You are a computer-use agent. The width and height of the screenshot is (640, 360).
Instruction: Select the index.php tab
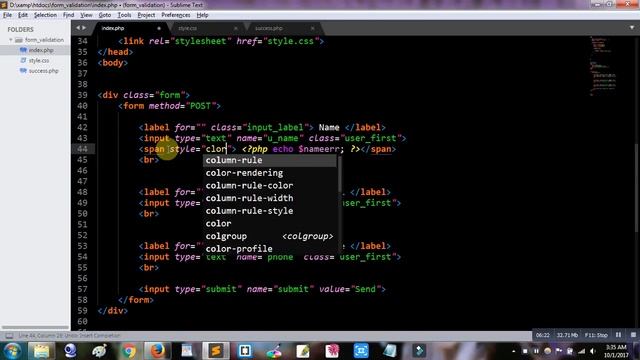(129, 28)
